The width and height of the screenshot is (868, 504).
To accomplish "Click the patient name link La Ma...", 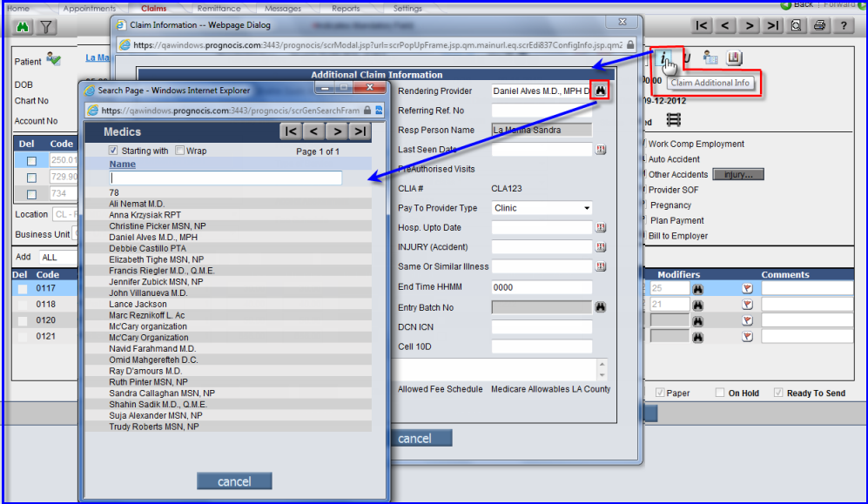I will [x=98, y=57].
